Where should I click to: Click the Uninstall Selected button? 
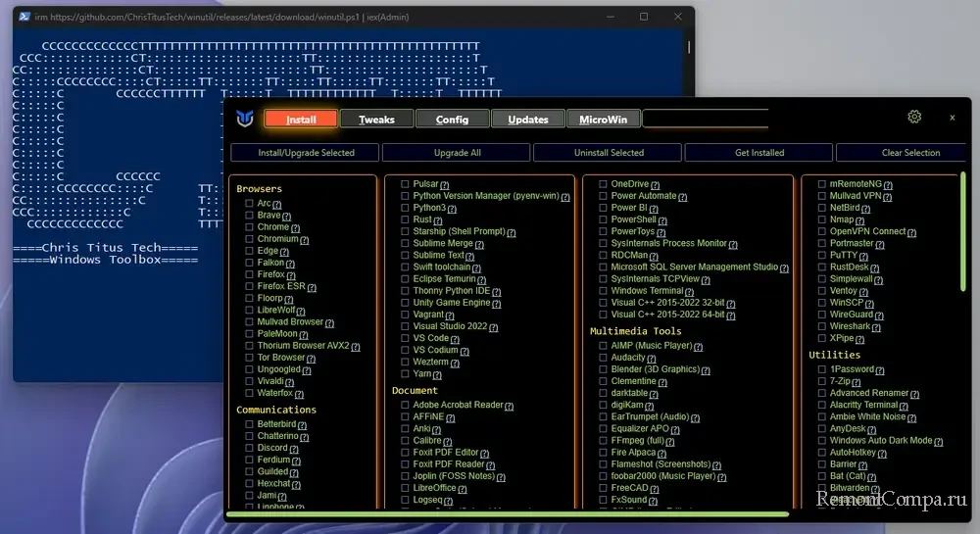[x=609, y=153]
